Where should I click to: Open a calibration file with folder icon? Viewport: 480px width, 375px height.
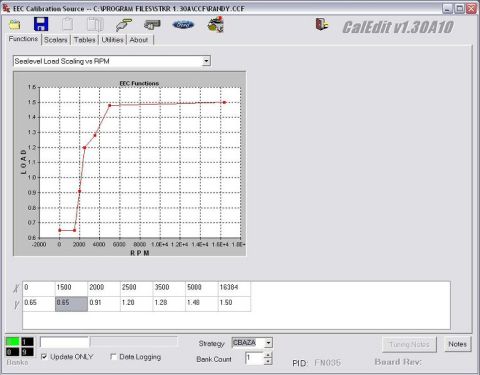tap(15, 25)
